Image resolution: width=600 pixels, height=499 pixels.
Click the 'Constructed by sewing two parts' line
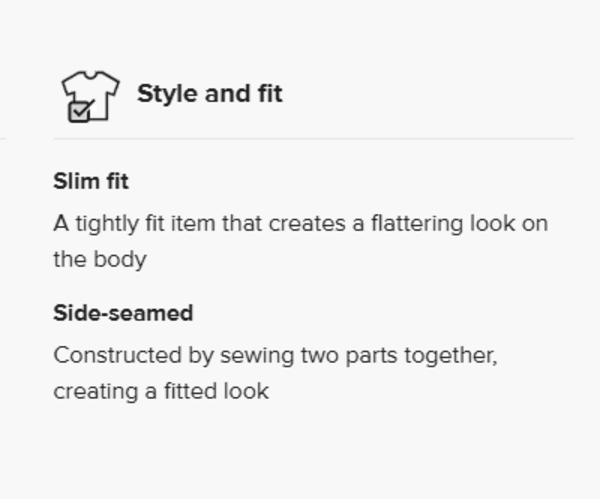click(x=276, y=356)
